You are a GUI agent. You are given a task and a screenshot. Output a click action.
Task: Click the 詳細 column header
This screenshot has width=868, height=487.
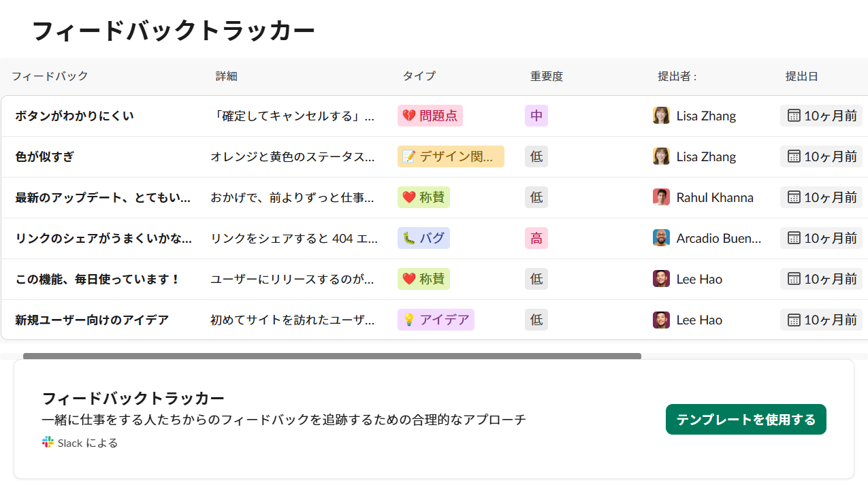coord(227,76)
